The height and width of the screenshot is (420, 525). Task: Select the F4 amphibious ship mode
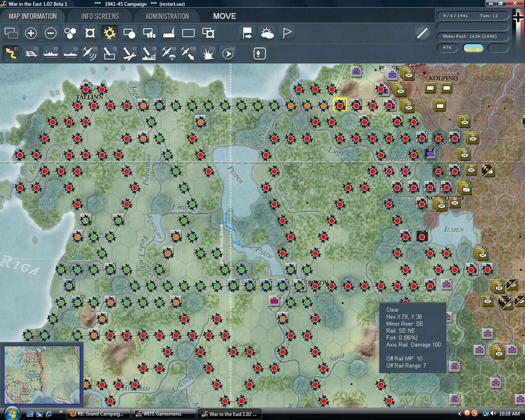70,53
